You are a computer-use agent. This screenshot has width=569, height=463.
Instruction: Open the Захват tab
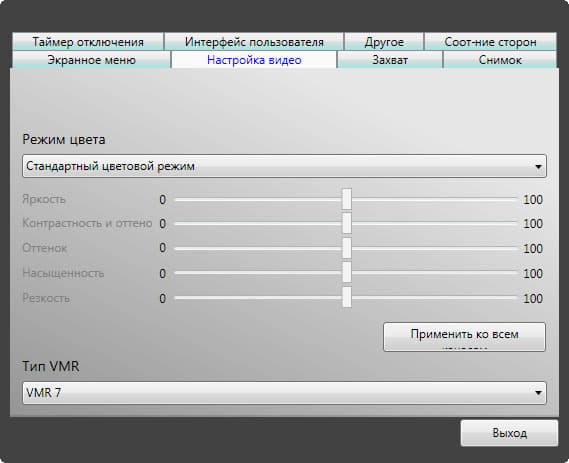(390, 60)
